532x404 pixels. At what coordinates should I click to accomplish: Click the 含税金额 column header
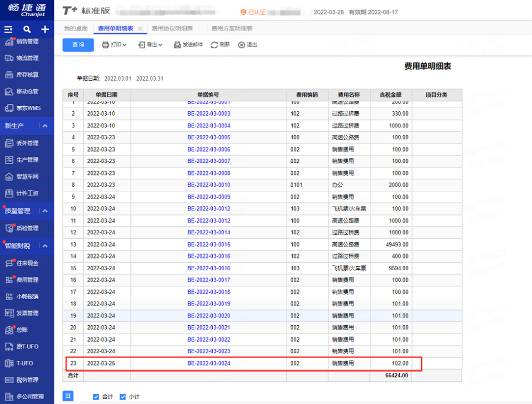click(391, 95)
